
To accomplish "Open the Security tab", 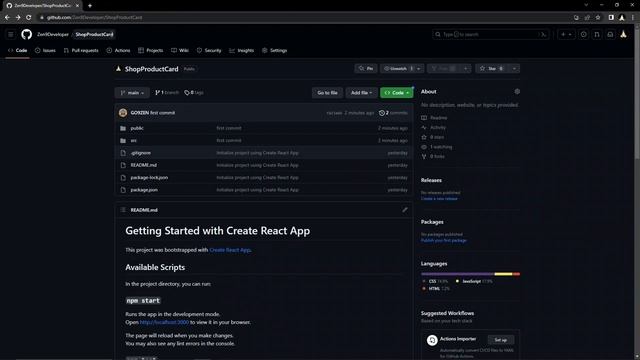I will [209, 51].
